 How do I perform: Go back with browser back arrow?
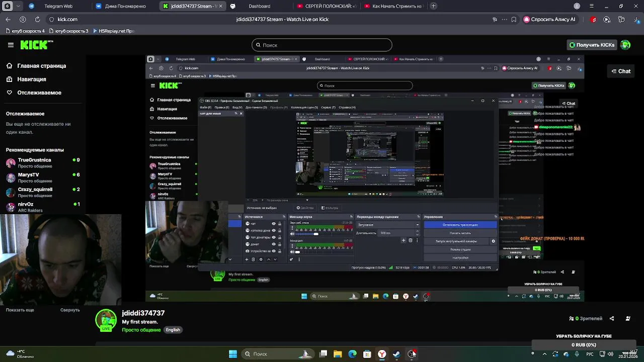(x=8, y=19)
